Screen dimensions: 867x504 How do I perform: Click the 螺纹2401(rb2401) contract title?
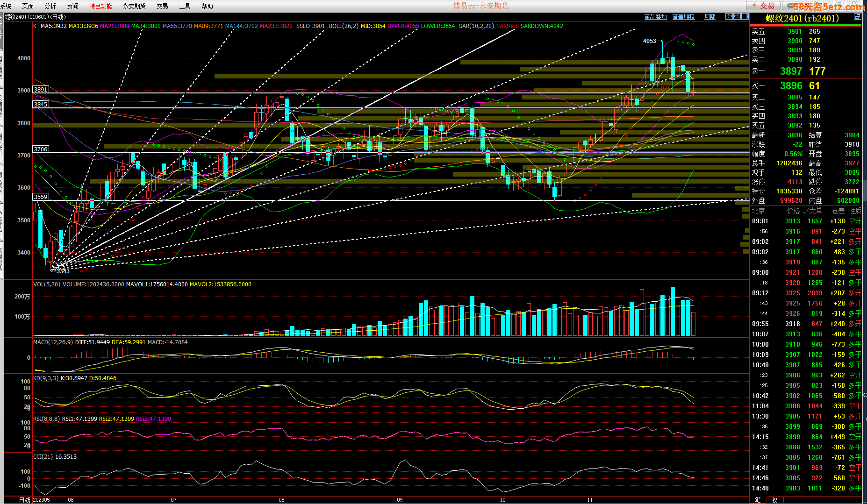(802, 19)
